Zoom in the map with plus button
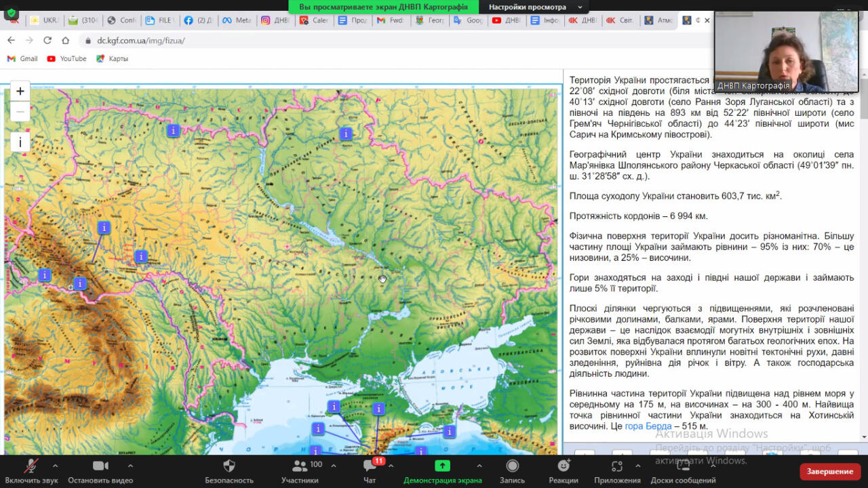868x488 pixels. click(x=20, y=91)
